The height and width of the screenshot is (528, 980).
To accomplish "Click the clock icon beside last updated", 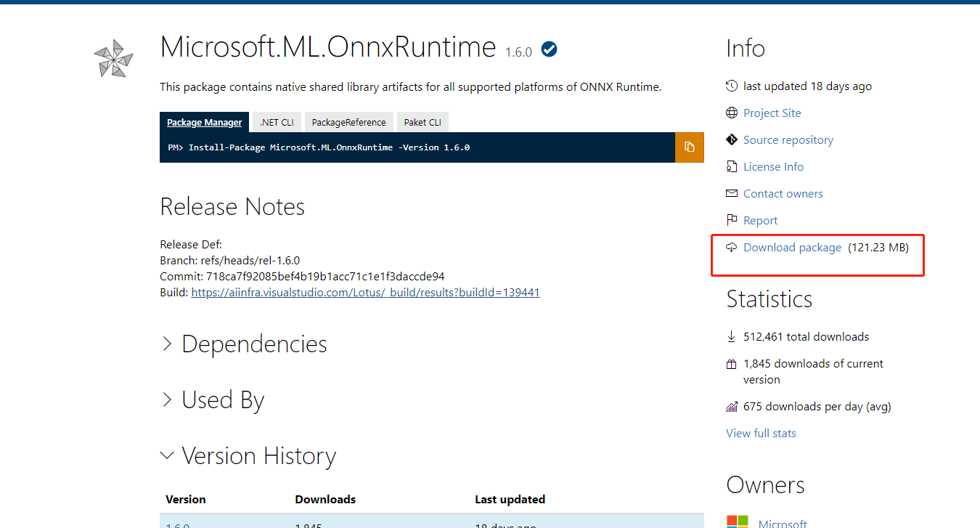I will click(732, 86).
